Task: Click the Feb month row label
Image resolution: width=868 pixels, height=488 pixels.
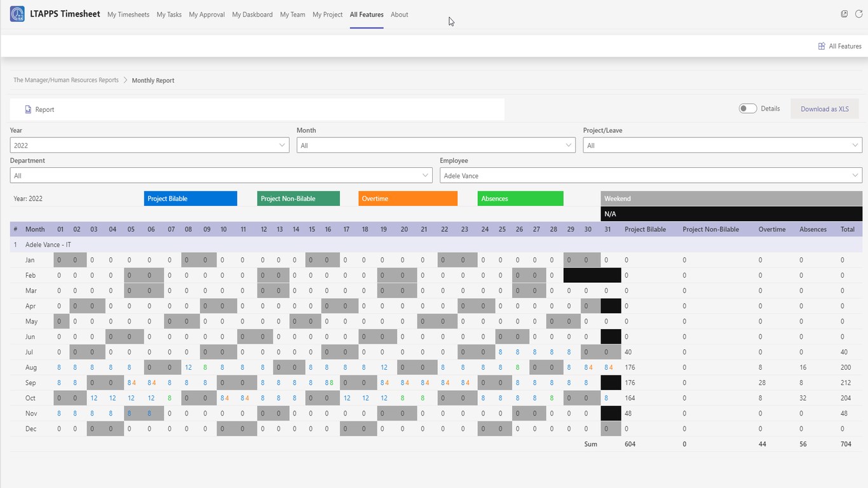Action: 31,275
